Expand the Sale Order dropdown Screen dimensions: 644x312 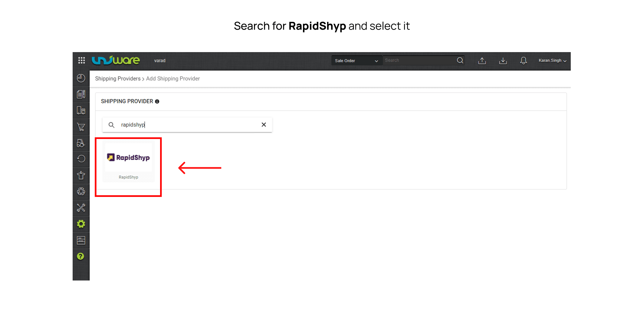point(356,61)
